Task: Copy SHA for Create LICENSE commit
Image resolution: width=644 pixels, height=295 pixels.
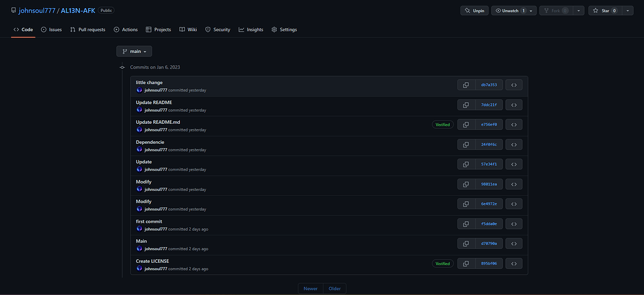Action: click(x=466, y=264)
